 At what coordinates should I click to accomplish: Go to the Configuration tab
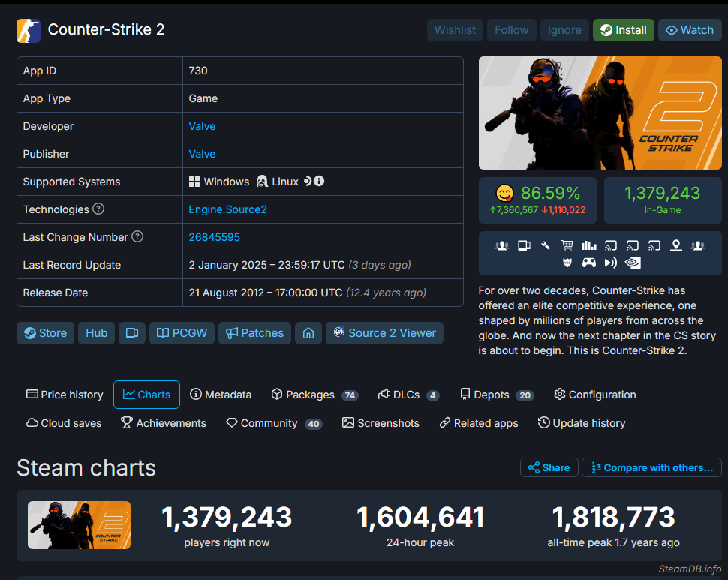point(594,395)
